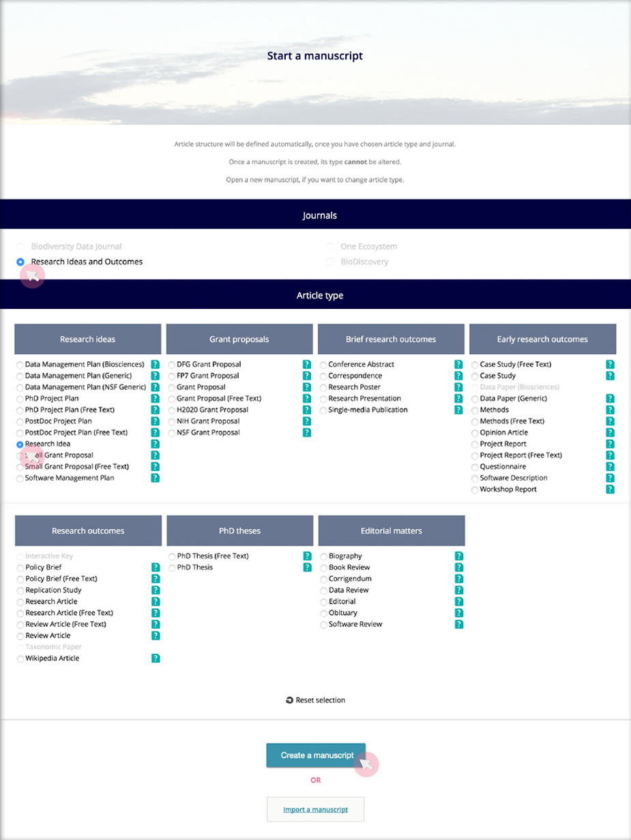Choose Project Report (Free Text) article type

point(474,455)
